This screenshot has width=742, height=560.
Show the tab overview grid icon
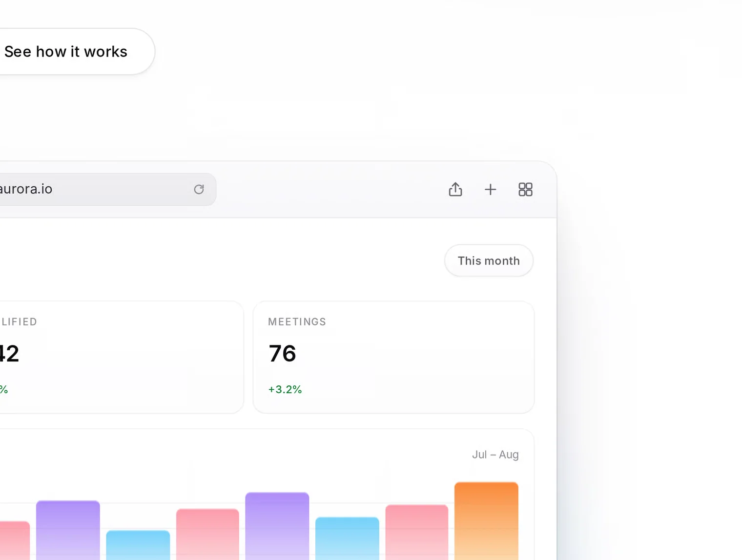click(525, 189)
